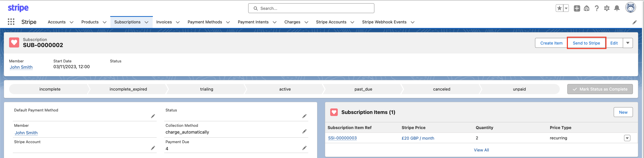Open the Setup gear icon
The width and height of the screenshot is (644, 158).
607,8
